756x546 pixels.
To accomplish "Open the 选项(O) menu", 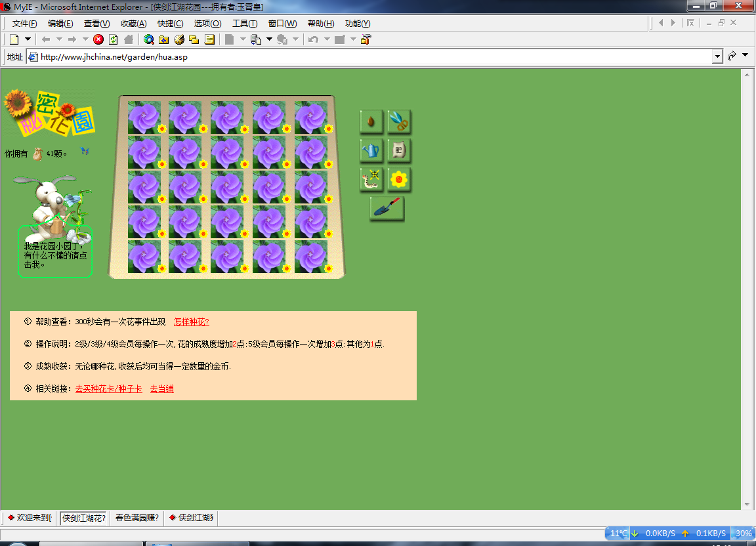I will (x=207, y=24).
